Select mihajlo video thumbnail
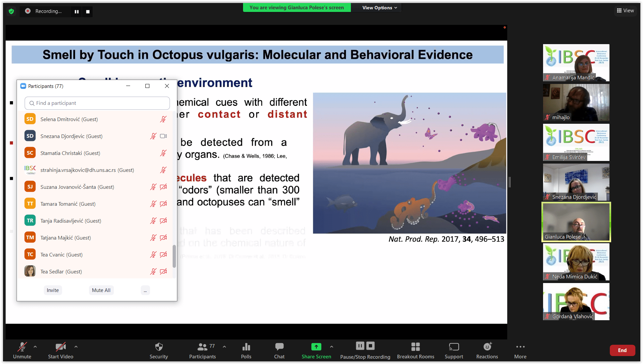This screenshot has height=364, width=643. click(576, 103)
